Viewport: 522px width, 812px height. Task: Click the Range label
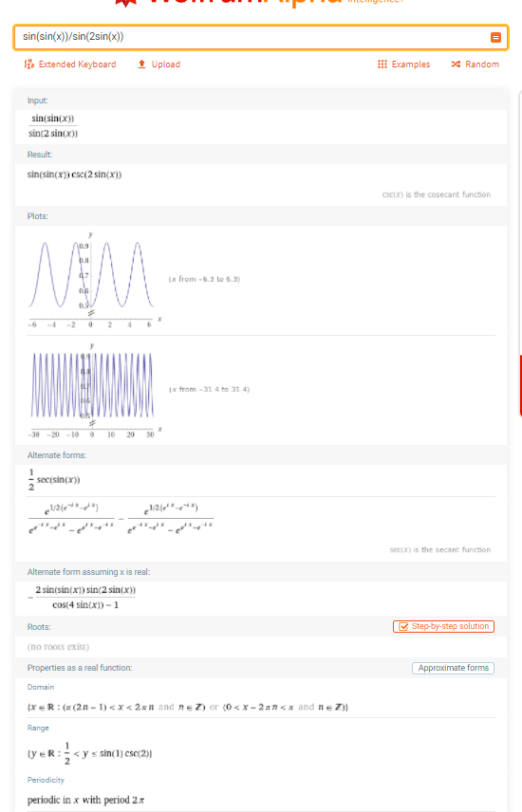[38, 728]
